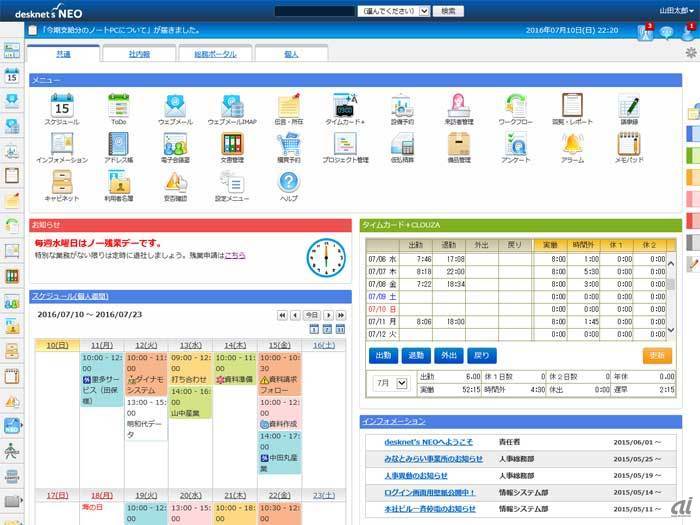The width and height of the screenshot is (700, 525).
Task: Open the desknet's NEO welcome information link
Action: [428, 442]
